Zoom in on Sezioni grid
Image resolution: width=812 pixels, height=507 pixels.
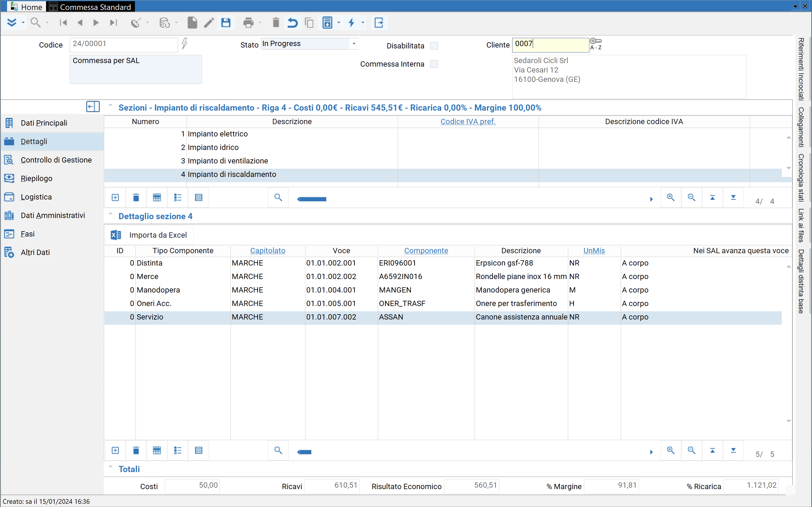coord(671,197)
